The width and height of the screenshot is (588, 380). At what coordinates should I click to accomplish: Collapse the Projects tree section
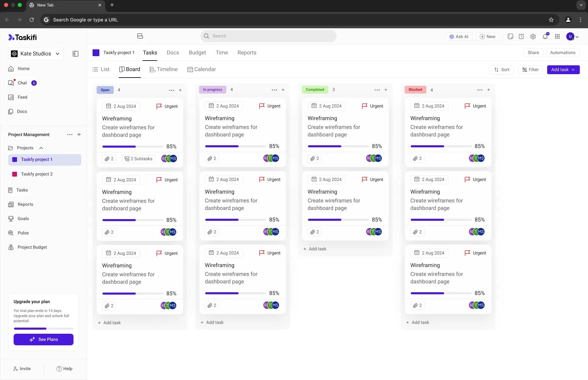(x=41, y=148)
